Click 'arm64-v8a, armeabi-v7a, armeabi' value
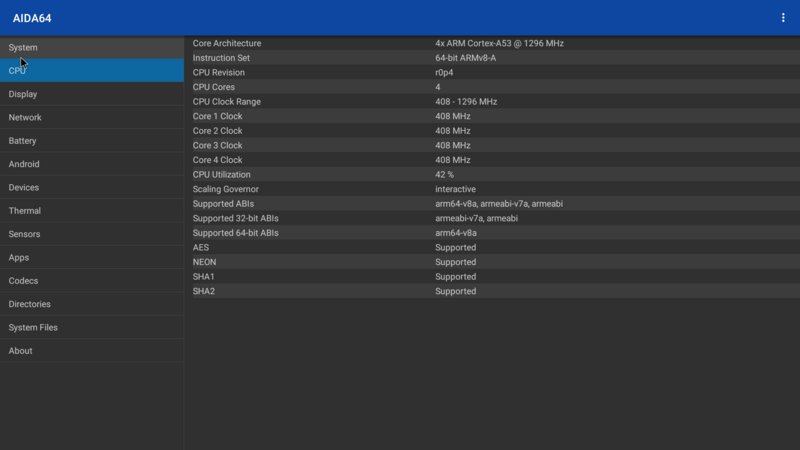 (x=499, y=204)
